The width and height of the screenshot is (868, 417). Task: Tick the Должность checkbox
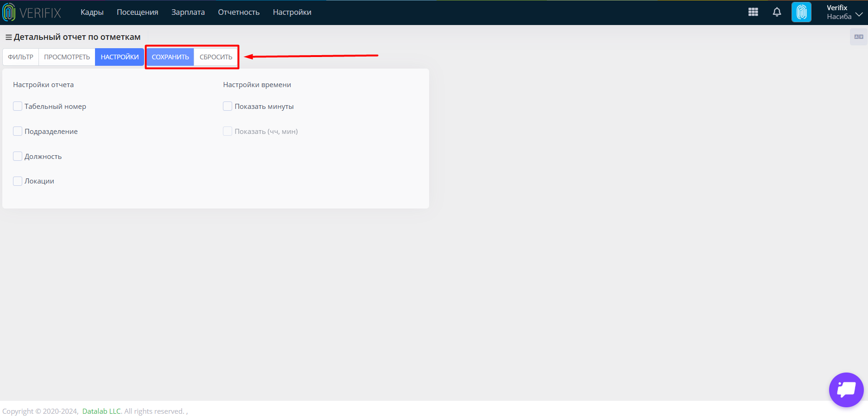coord(18,156)
